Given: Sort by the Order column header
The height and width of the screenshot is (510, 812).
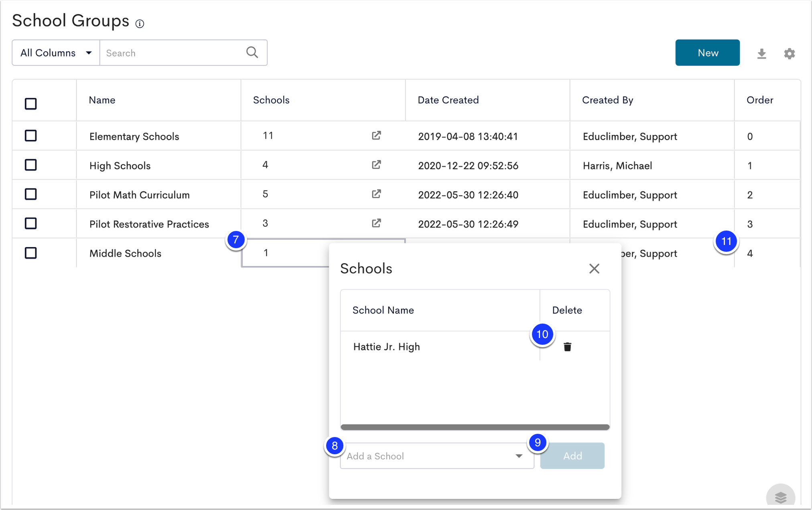Looking at the screenshot, I should pyautogui.click(x=767, y=100).
